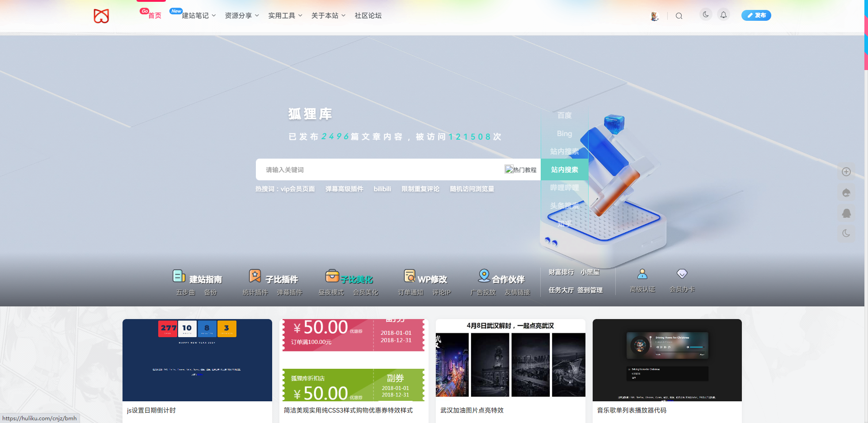This screenshot has width=868, height=423.
Task: Open the 子比美化 beautification icon
Action: point(332,275)
